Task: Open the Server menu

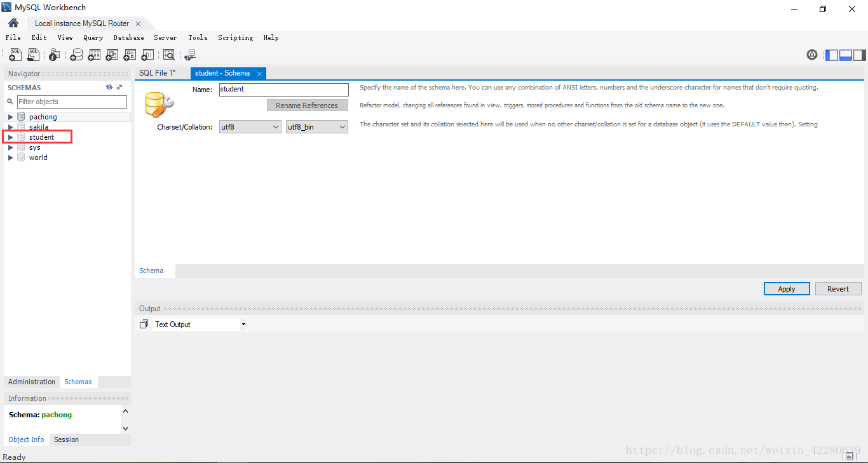Action: tap(165, 37)
